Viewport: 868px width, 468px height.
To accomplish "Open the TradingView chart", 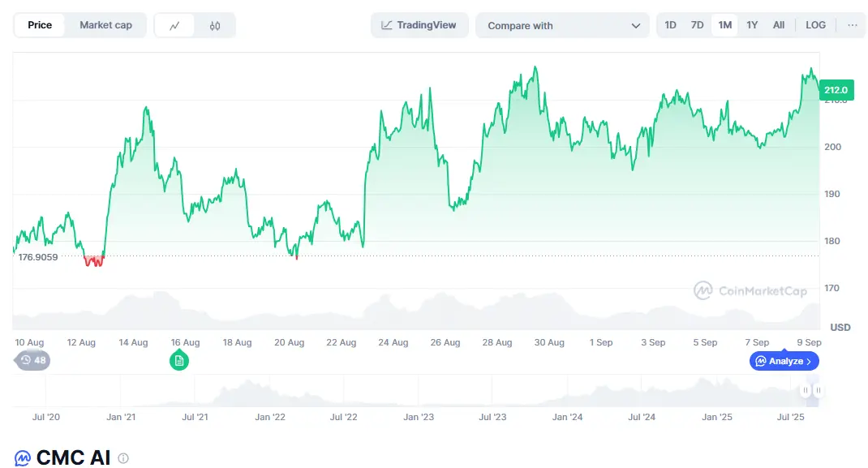I will tap(419, 25).
